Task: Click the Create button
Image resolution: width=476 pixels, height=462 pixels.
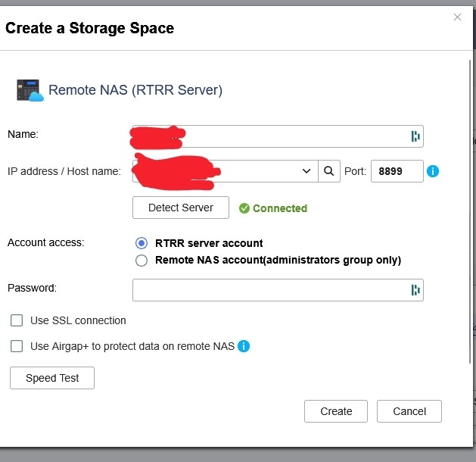Action: [336, 411]
